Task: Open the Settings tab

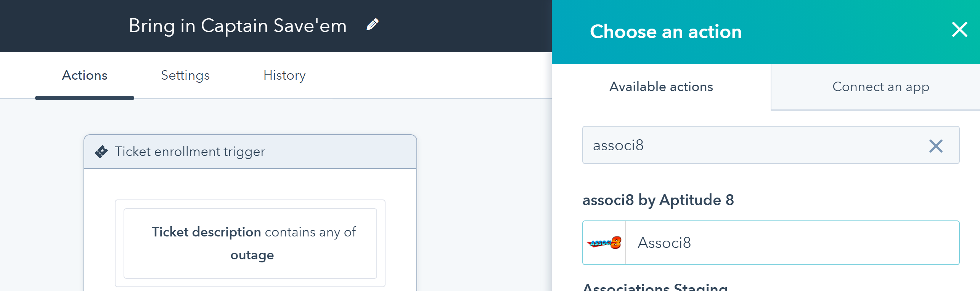Action: coord(185,76)
